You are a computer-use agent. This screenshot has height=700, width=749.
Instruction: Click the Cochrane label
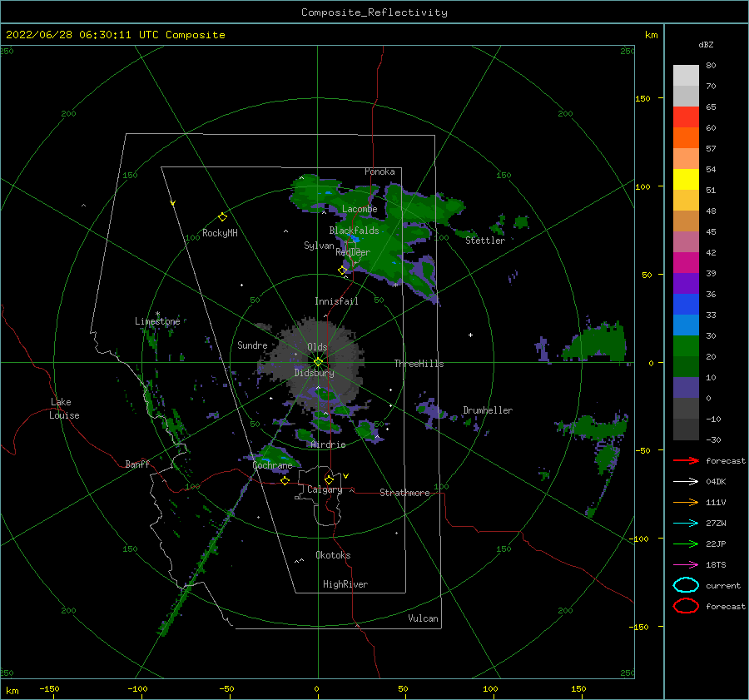(272, 465)
